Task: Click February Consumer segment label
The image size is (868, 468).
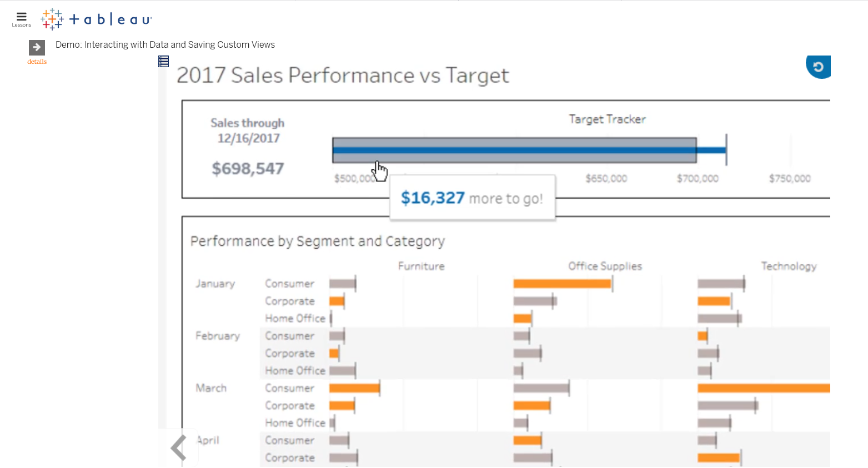Action: (x=289, y=336)
